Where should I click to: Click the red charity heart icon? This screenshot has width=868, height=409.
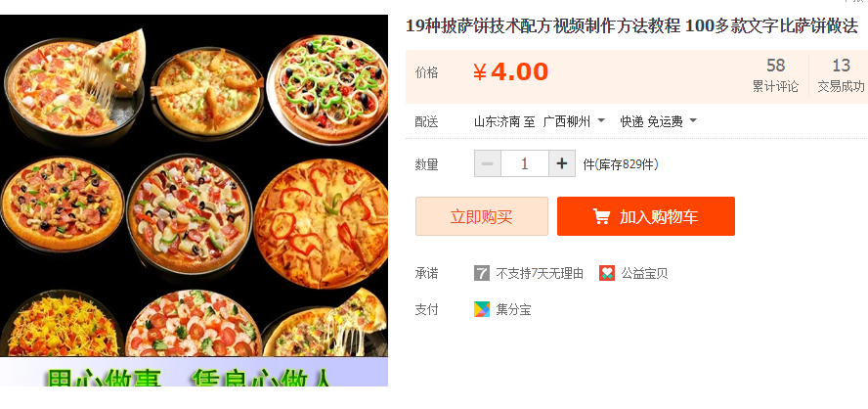coord(607,273)
